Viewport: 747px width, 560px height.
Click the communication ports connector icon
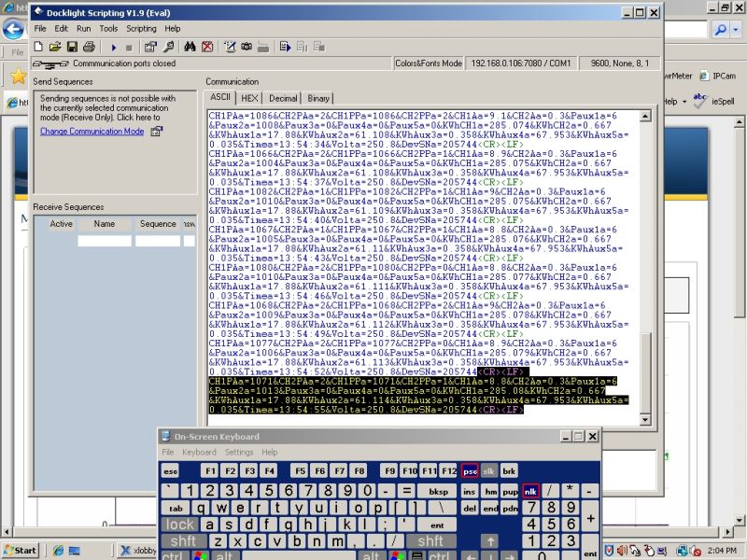point(50,63)
